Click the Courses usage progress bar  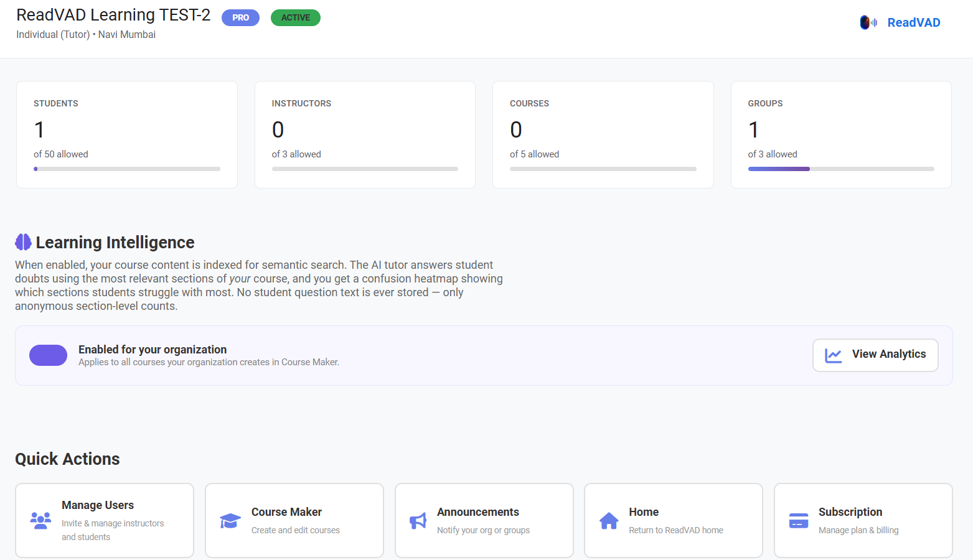(603, 169)
